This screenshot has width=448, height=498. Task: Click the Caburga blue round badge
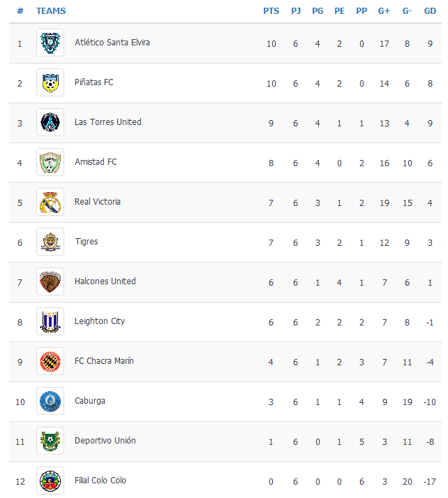pyautogui.click(x=50, y=401)
